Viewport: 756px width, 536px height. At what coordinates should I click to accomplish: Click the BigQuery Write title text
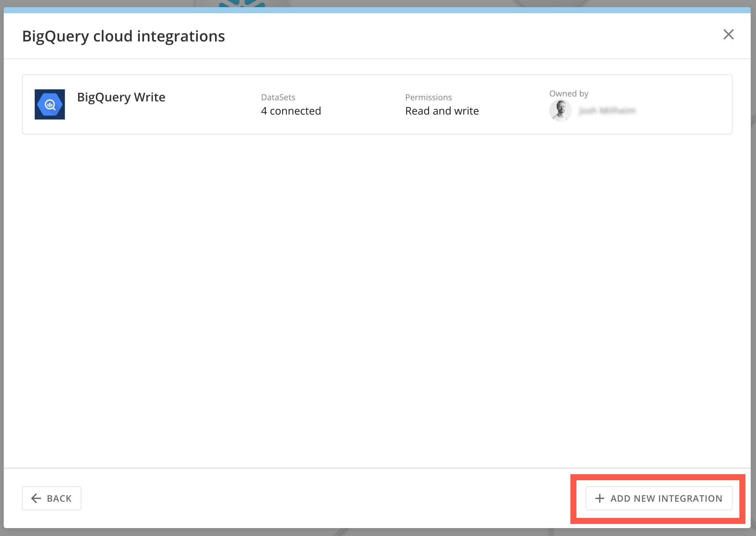pyautogui.click(x=121, y=97)
